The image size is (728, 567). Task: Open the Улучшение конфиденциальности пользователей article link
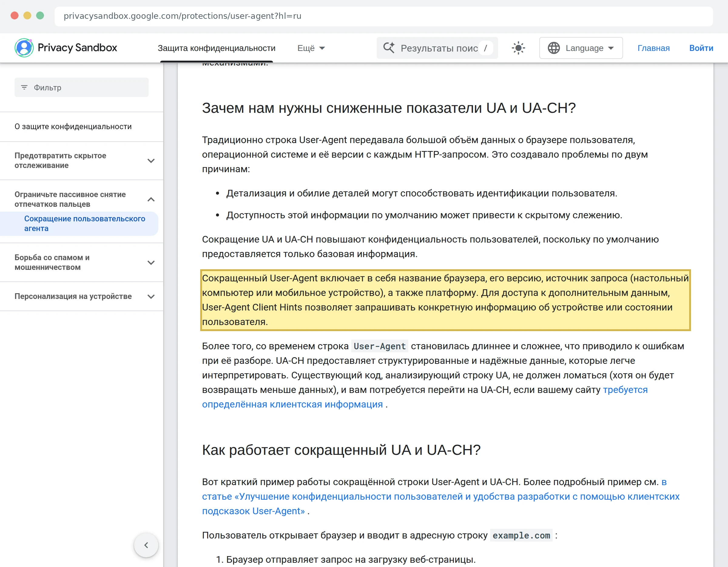441,496
